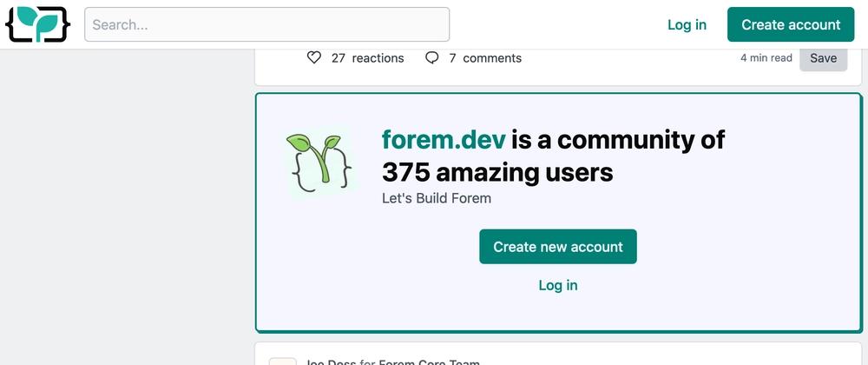The image size is (868, 365).
Task: Save the post with the Save button
Action: pyautogui.click(x=823, y=57)
